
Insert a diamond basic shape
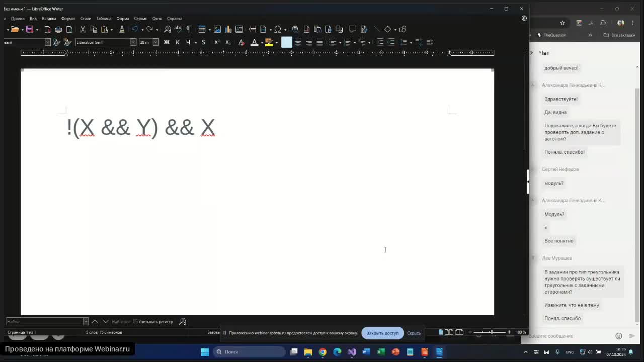tap(387, 29)
